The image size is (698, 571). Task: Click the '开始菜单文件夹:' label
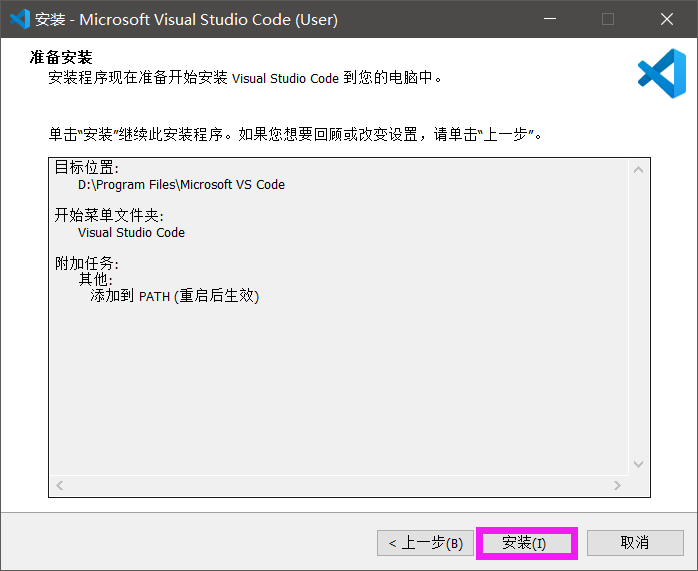(x=110, y=216)
